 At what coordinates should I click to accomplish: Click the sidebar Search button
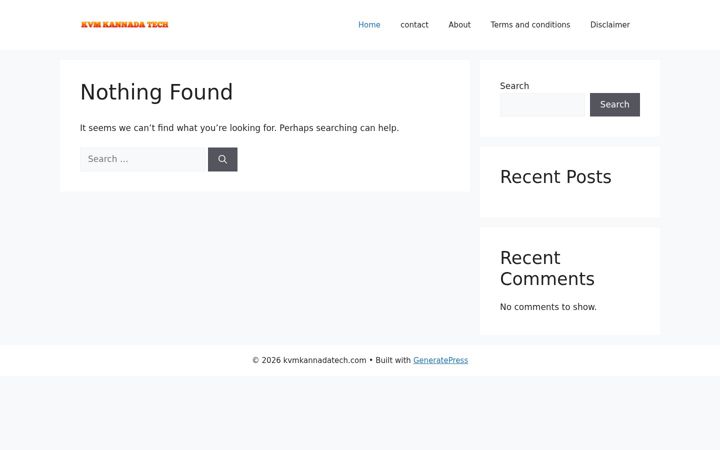(615, 105)
